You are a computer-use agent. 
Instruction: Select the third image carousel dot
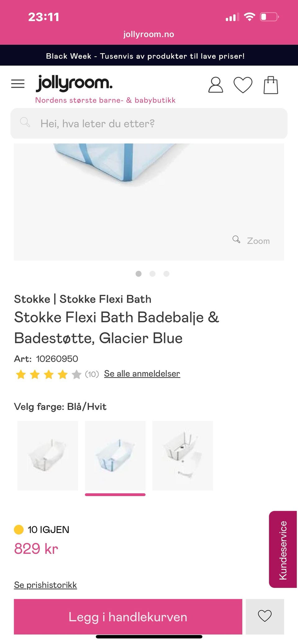point(166,273)
